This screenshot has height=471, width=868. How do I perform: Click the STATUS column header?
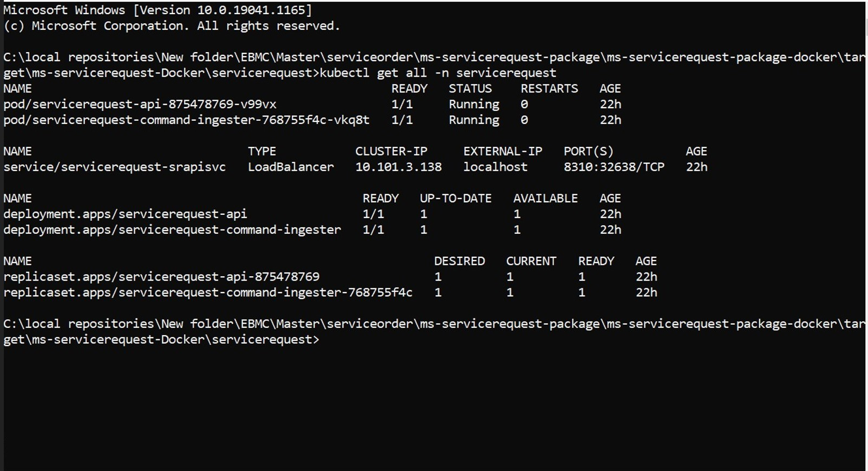pyautogui.click(x=470, y=89)
